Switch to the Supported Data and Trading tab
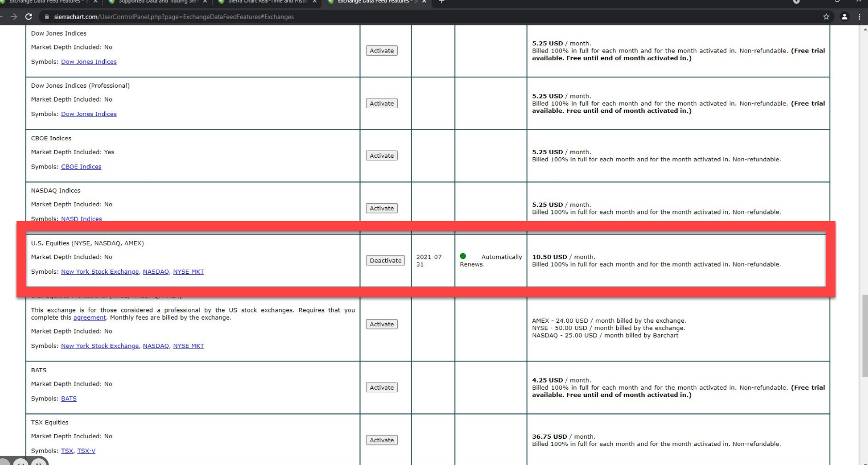Viewport: 868px width, 465px height. pyautogui.click(x=157, y=2)
